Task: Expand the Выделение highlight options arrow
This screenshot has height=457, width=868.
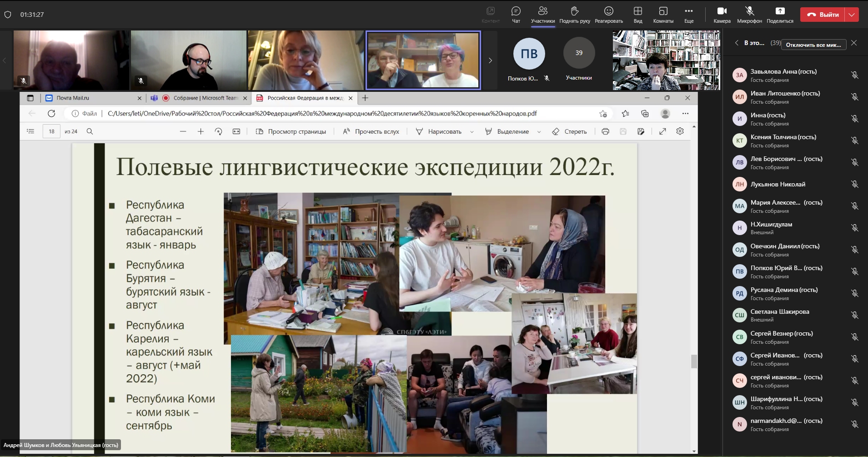Action: point(539,132)
